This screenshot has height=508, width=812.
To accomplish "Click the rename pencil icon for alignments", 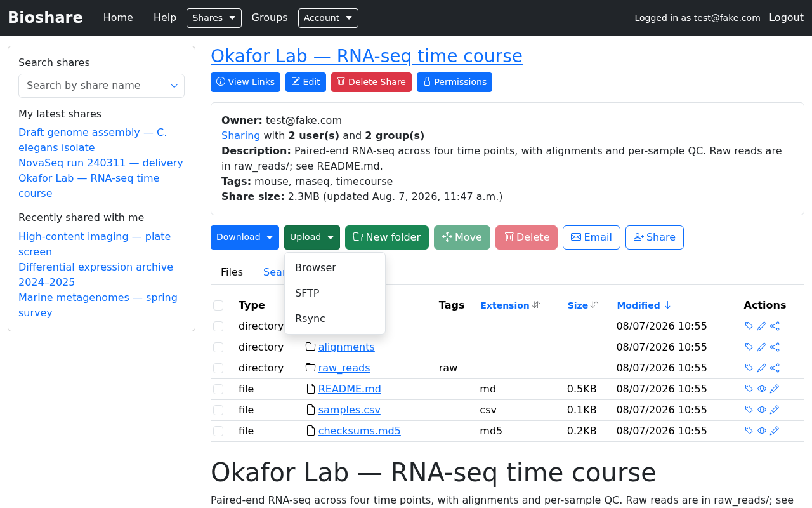I will click(762, 347).
